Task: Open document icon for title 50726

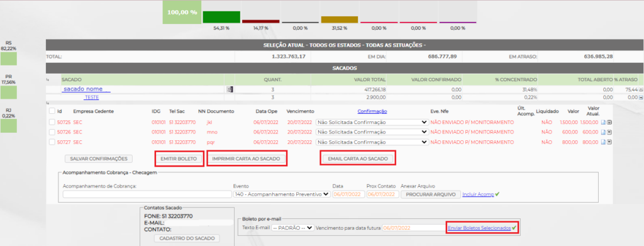Action: point(603,132)
